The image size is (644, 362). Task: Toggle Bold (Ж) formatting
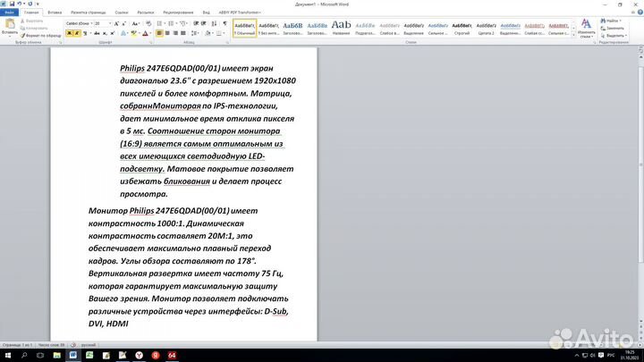pyautogui.click(x=69, y=33)
